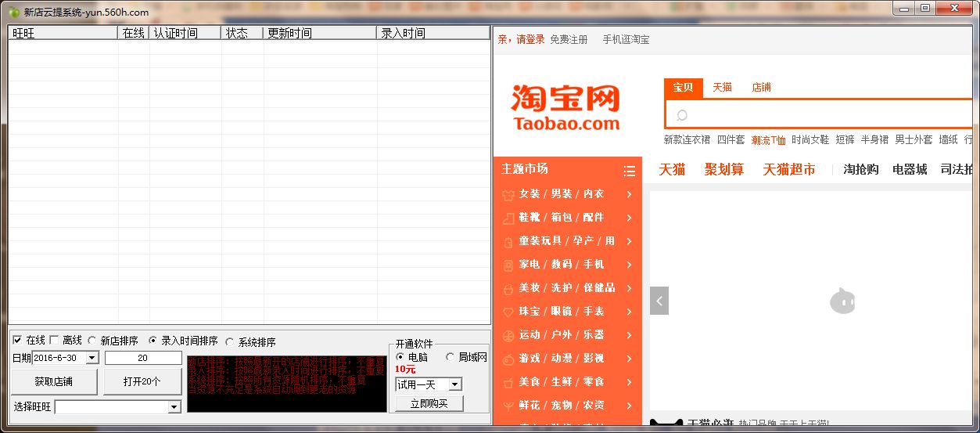980x433 pixels.
Task: Open the 试用一天 duration dropdown
Action: (455, 384)
